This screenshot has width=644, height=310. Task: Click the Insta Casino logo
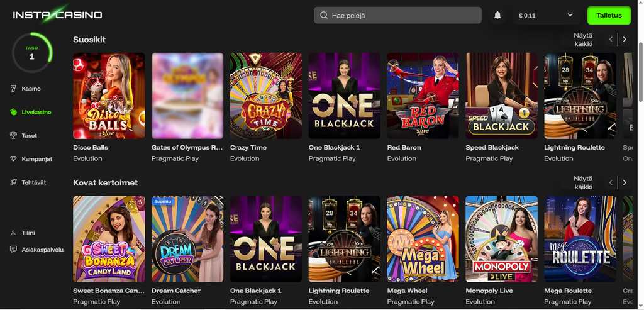click(x=57, y=15)
